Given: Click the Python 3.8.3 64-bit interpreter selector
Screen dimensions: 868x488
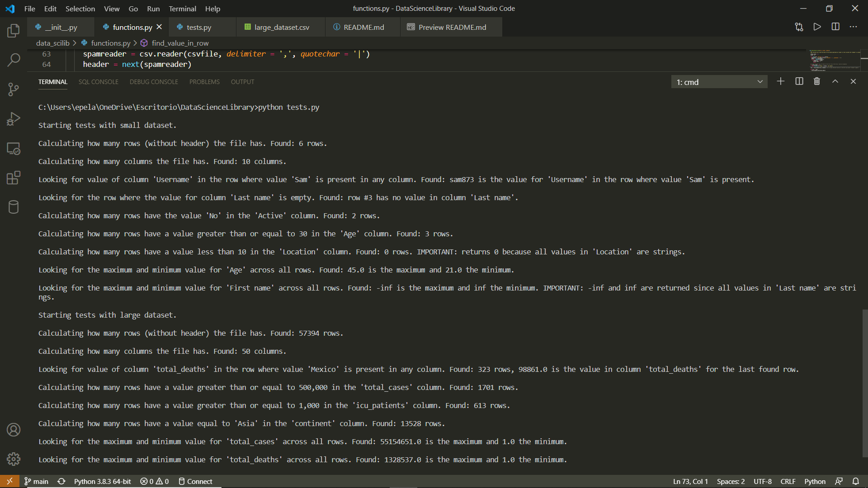Looking at the screenshot, I should 102,481.
